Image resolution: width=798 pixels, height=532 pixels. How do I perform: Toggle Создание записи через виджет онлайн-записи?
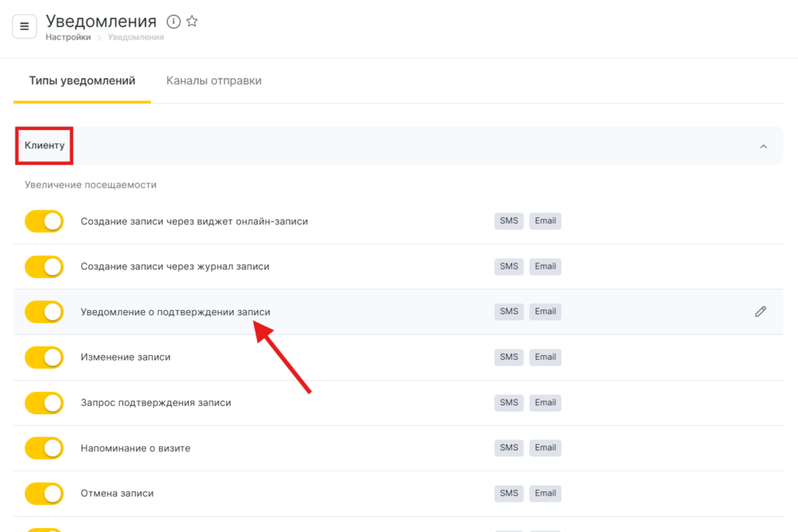point(44,221)
